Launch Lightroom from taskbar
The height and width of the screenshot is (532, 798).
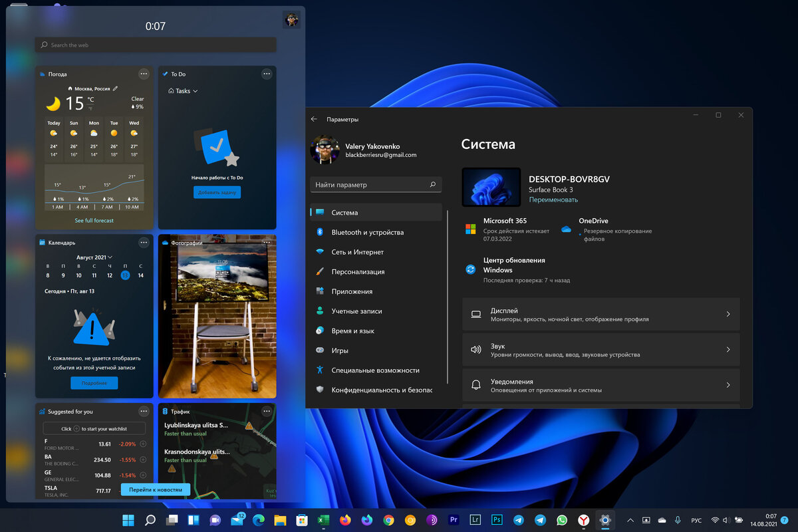pos(475,520)
